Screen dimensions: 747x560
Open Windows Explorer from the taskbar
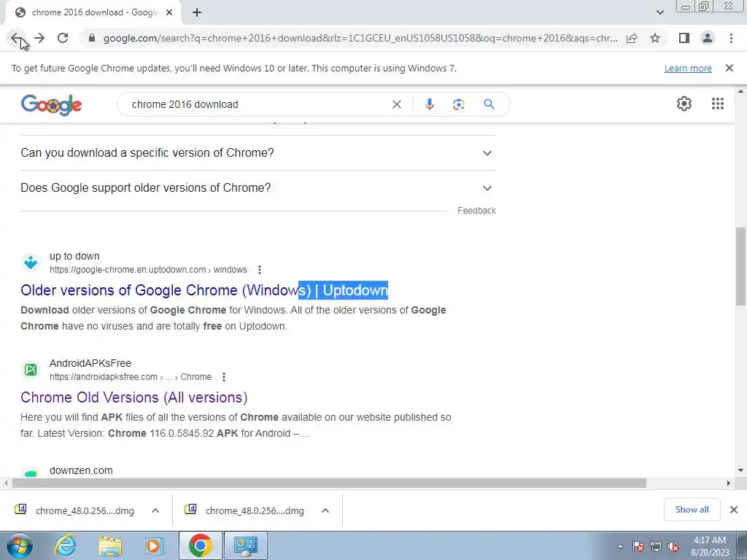click(x=110, y=545)
